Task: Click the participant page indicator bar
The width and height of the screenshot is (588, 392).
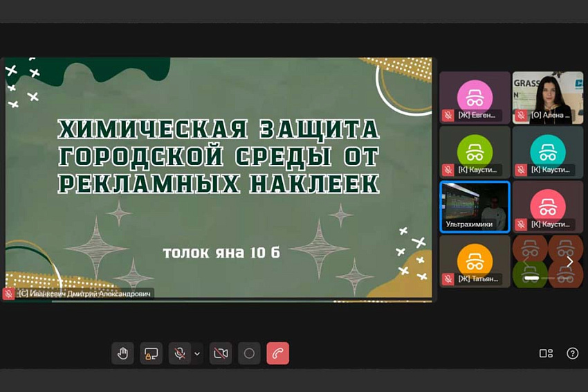Action: click(x=532, y=277)
